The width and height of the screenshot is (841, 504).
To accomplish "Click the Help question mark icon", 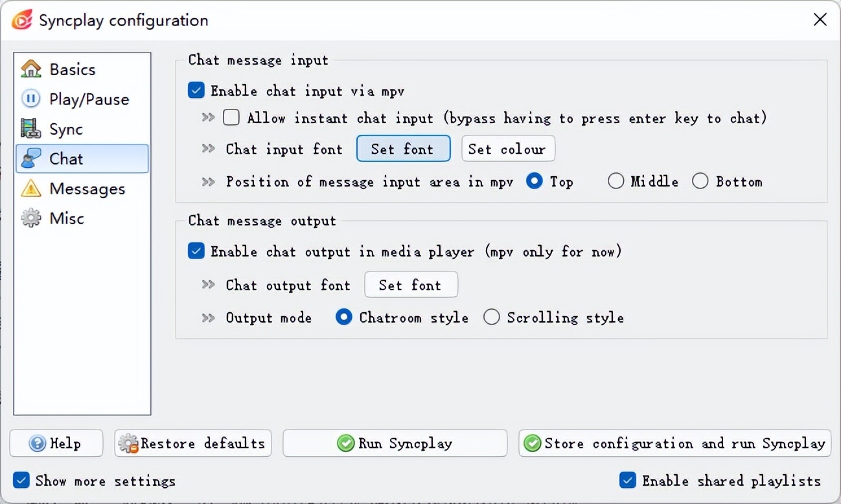I will coord(38,443).
